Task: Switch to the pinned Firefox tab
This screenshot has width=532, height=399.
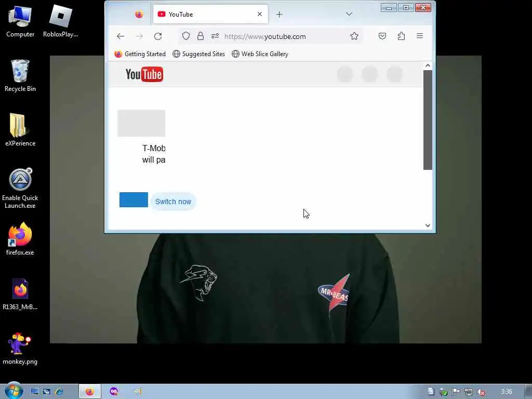Action: click(139, 14)
